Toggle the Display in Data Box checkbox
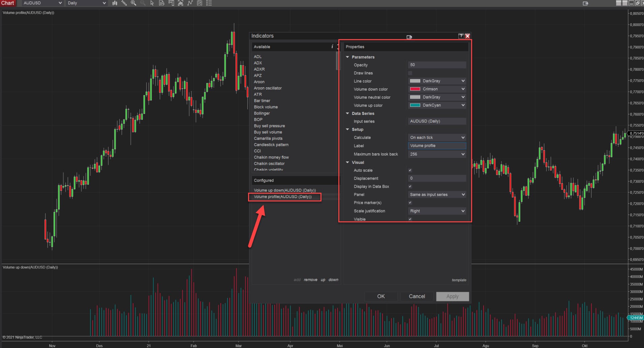The image size is (644, 348). pos(410,187)
